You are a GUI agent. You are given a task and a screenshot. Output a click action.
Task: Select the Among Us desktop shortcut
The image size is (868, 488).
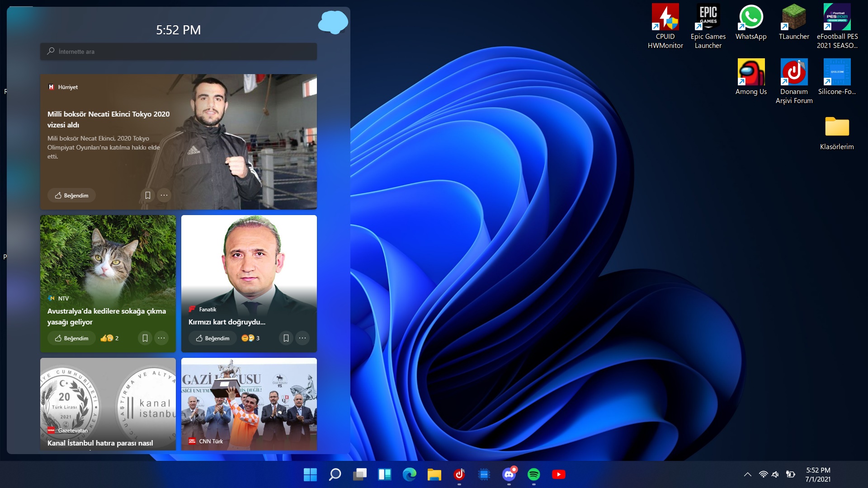pos(751,77)
